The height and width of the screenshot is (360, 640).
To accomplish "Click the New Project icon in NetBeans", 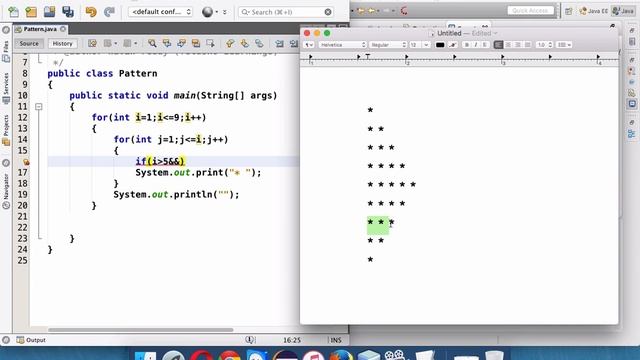I will point(31,12).
